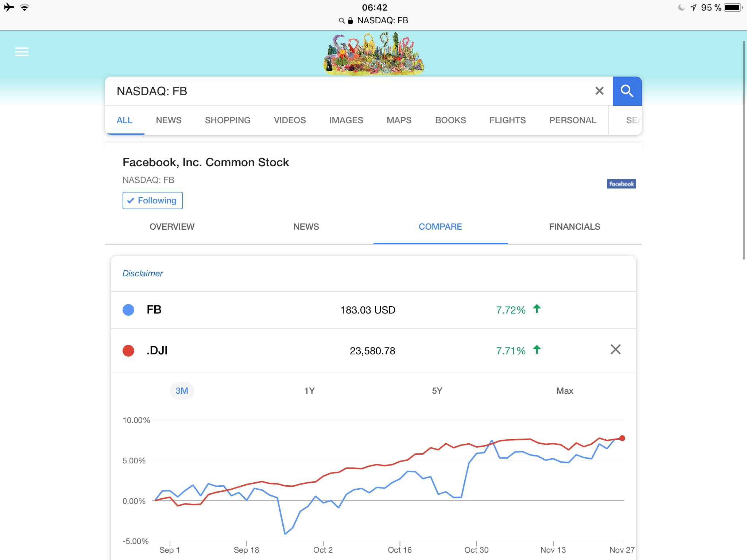Image resolution: width=747 pixels, height=560 pixels.
Task: Click the 10.00% axis label
Action: [x=136, y=420]
